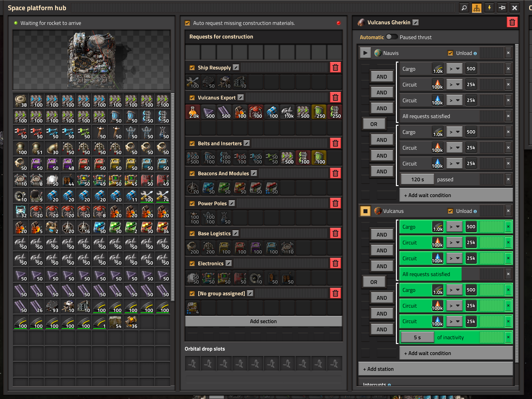Click the OR connector button under Vulcanus conditions
This screenshot has width=532, height=399.
pyautogui.click(x=374, y=282)
